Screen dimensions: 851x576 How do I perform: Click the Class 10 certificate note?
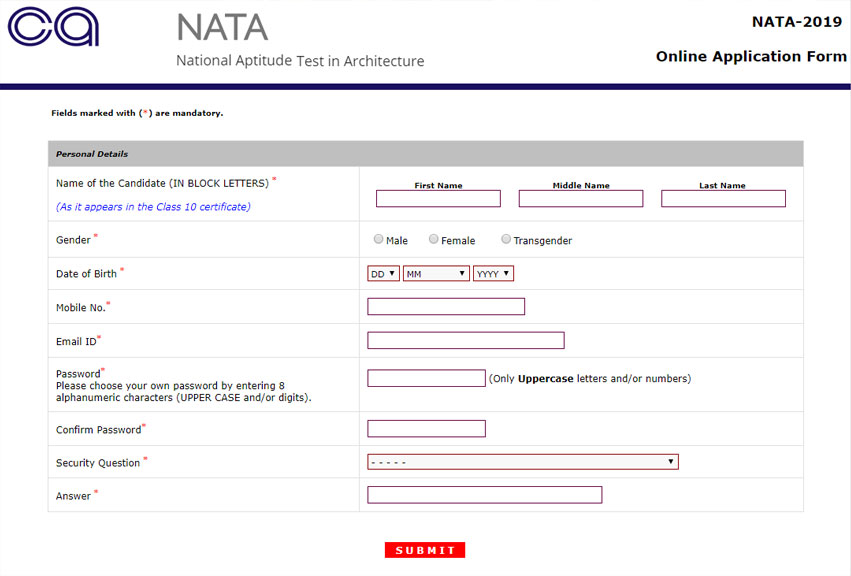pyautogui.click(x=155, y=206)
